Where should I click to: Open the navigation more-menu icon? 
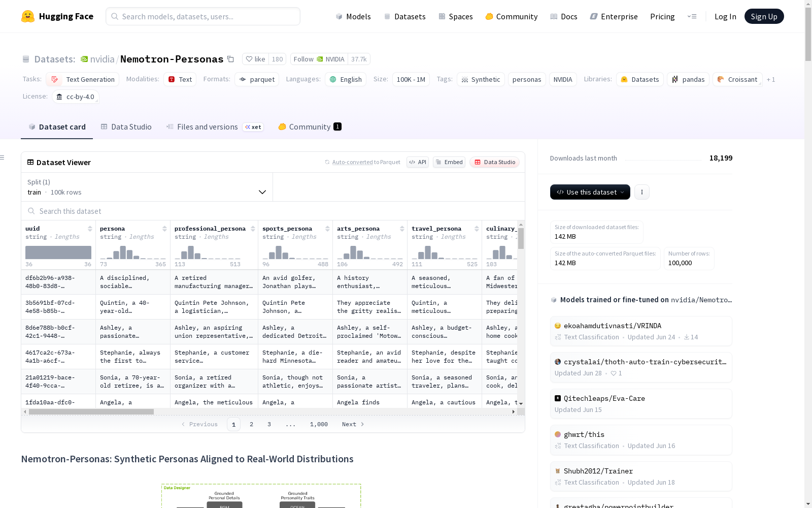pyautogui.click(x=692, y=16)
